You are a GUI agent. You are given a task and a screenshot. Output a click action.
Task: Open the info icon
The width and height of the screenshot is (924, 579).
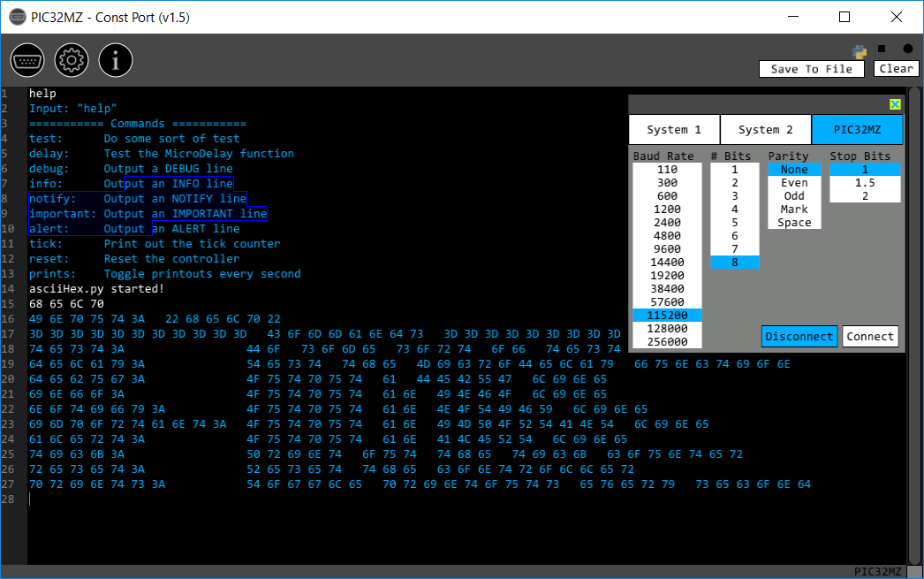pyautogui.click(x=116, y=60)
